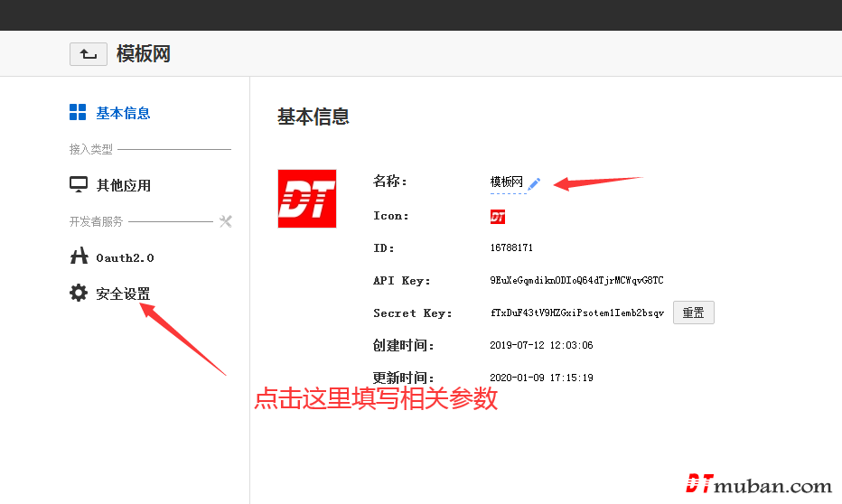The height and width of the screenshot is (504, 842).
Task: Click the 其他应用 monitor icon
Action: 79,185
